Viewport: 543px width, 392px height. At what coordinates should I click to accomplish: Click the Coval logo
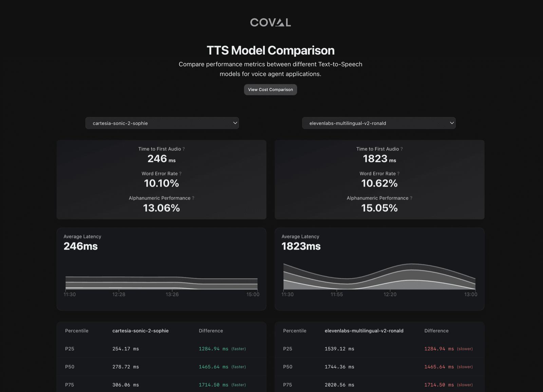pyautogui.click(x=270, y=22)
